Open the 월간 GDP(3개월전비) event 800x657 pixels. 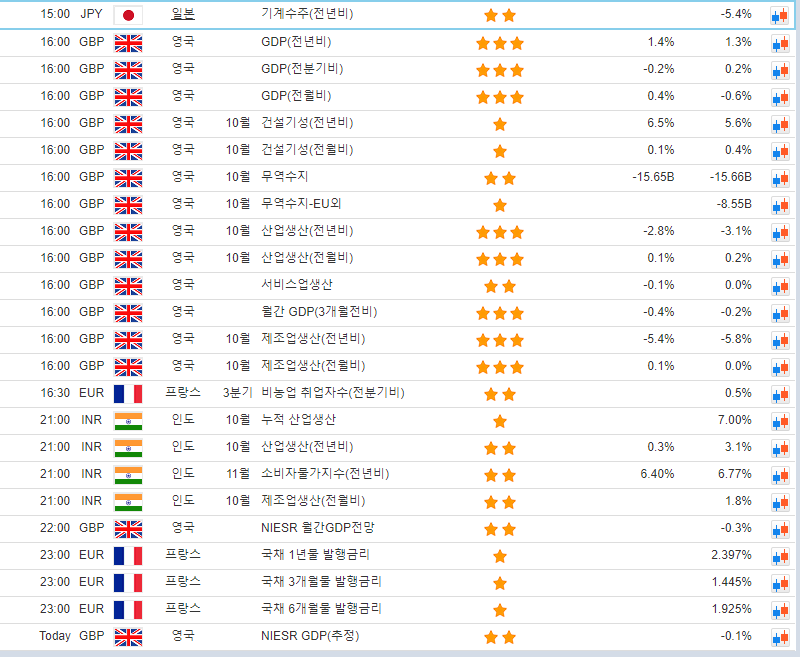314,312
